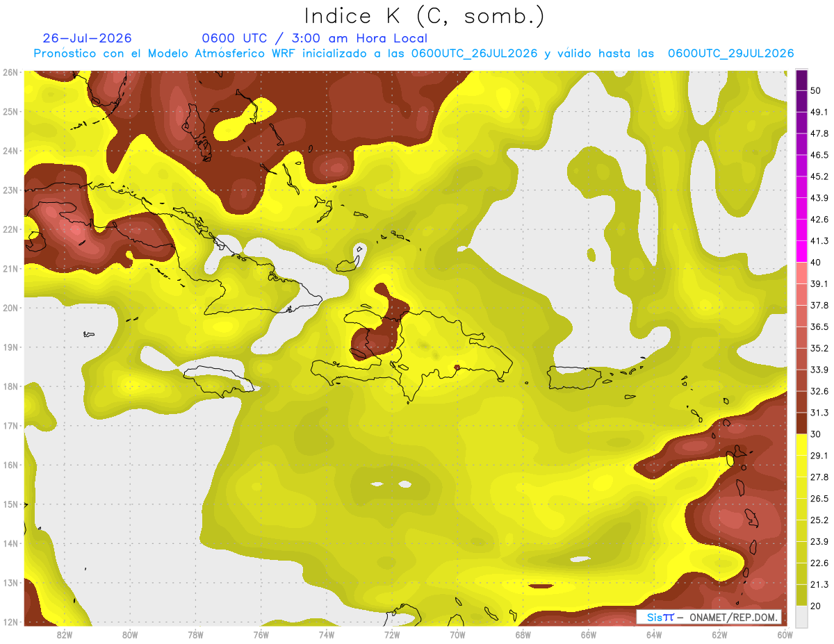Image resolution: width=834 pixels, height=644 pixels.
Task: Click the legend value '33.9'
Action: click(x=819, y=370)
